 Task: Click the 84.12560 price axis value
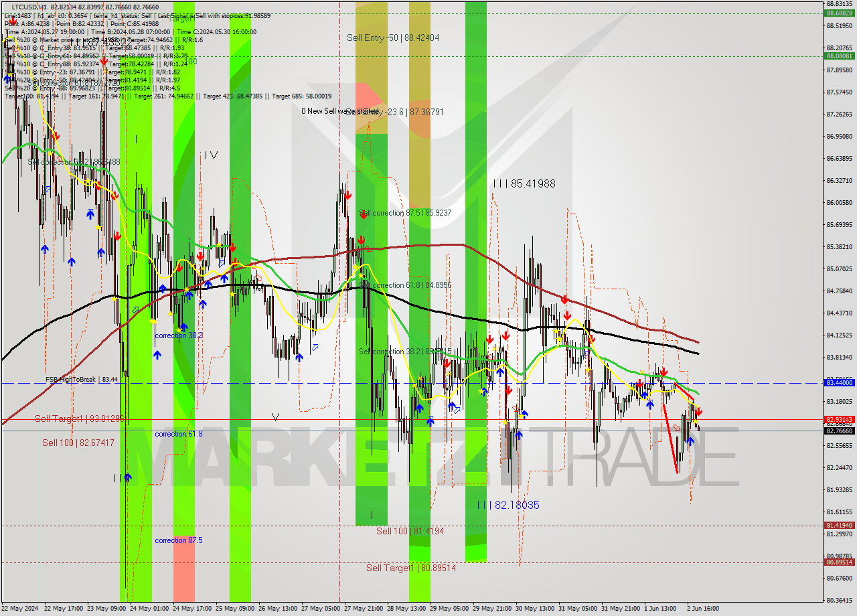coord(840,335)
